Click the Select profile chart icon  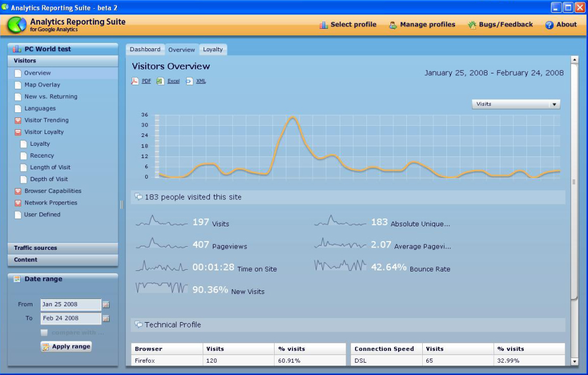323,25
